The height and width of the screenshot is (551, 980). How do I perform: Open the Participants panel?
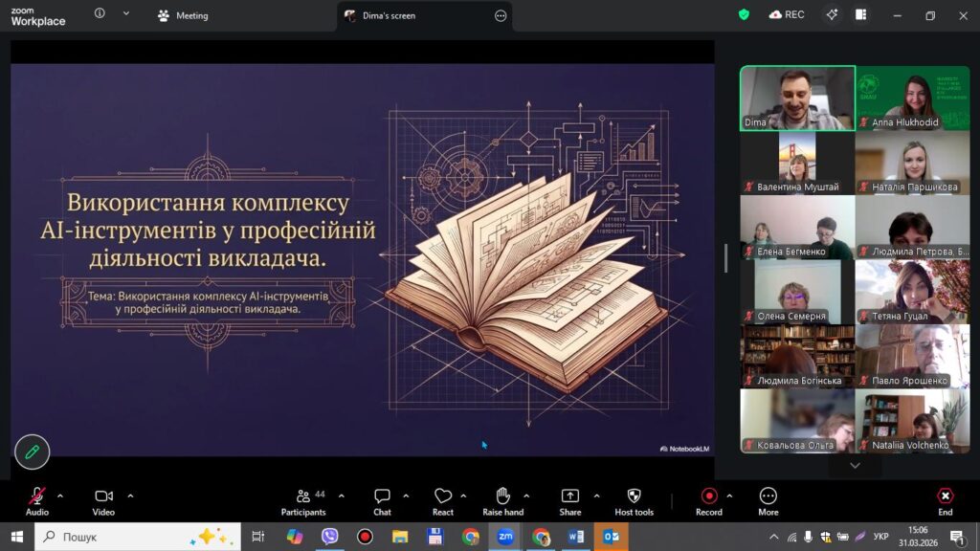pyautogui.click(x=303, y=496)
